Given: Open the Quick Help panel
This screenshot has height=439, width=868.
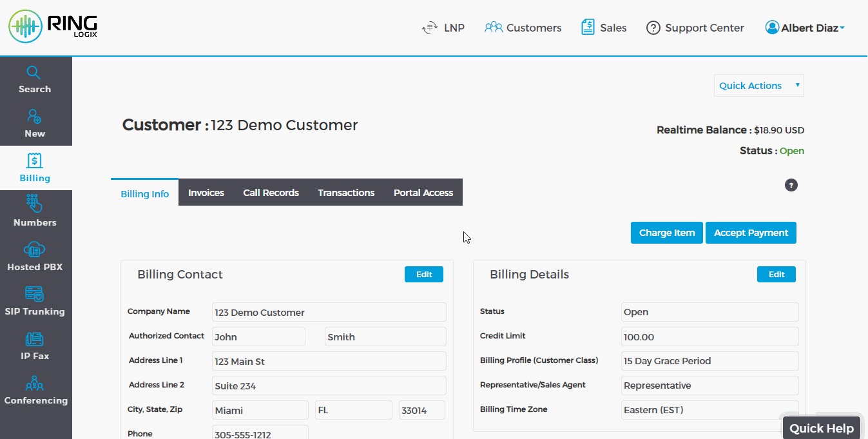Looking at the screenshot, I should coord(821,428).
